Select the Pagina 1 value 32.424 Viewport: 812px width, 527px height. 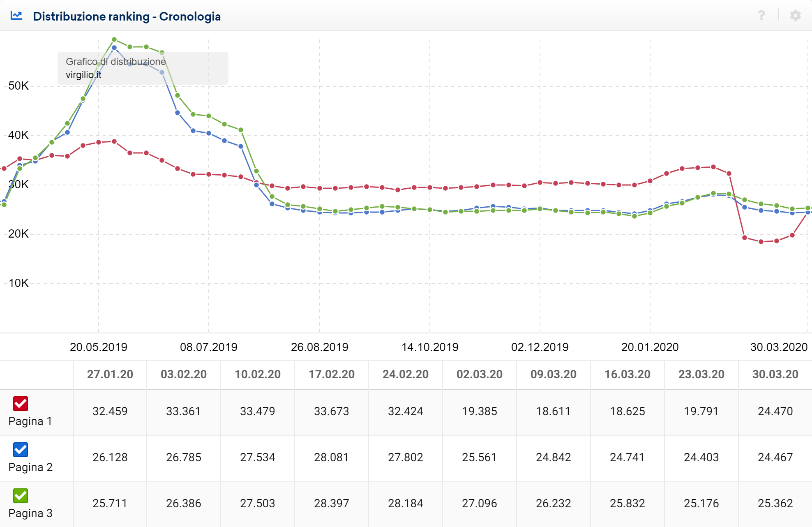(406, 411)
